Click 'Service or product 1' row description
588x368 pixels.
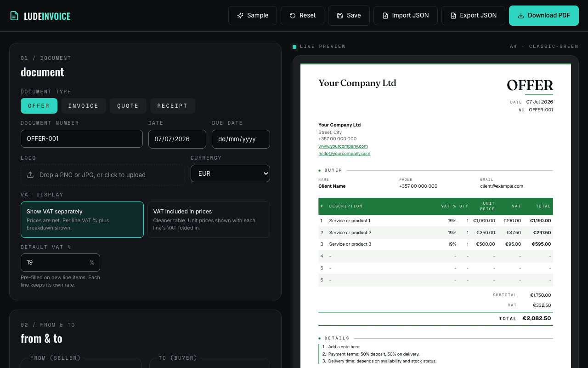350,221
